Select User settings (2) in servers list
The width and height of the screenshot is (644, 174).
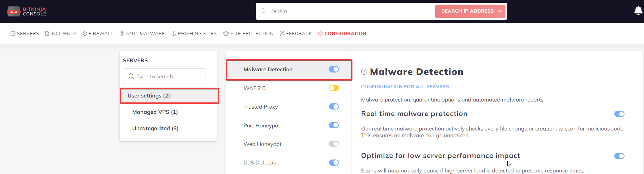click(169, 96)
